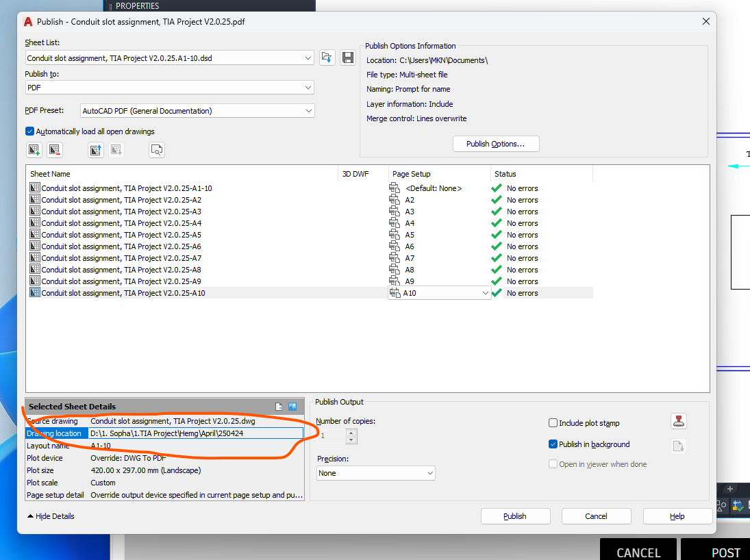The width and height of the screenshot is (750, 560).
Task: Open Plot Stamp Settings icon
Action: click(x=679, y=421)
